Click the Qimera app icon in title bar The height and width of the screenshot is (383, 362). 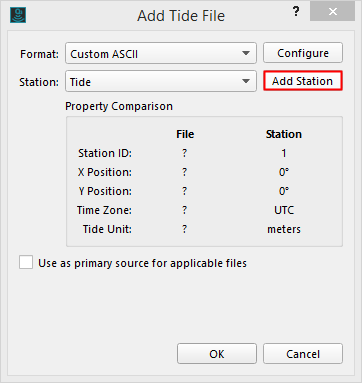(x=18, y=15)
